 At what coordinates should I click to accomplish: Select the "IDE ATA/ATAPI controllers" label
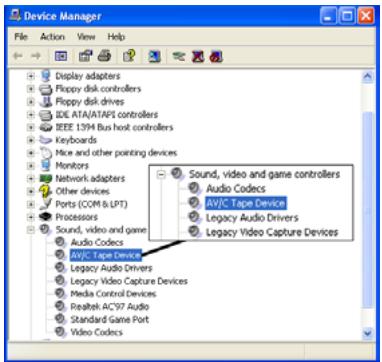tap(106, 114)
